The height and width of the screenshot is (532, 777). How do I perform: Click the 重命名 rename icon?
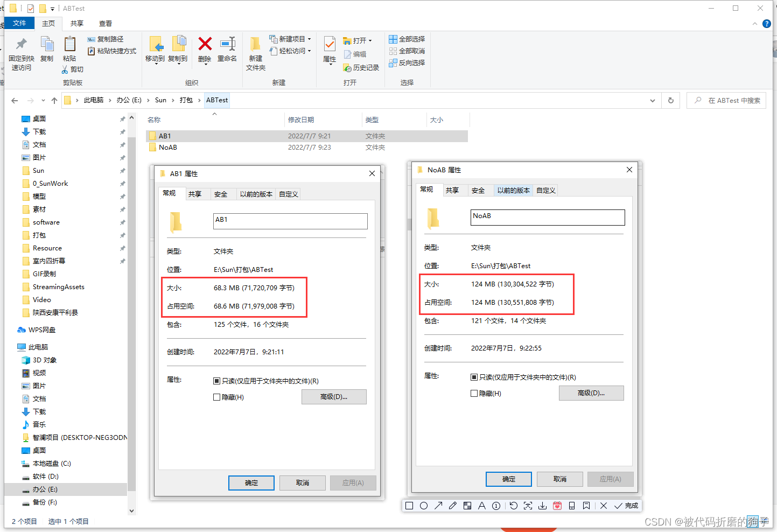point(228,44)
